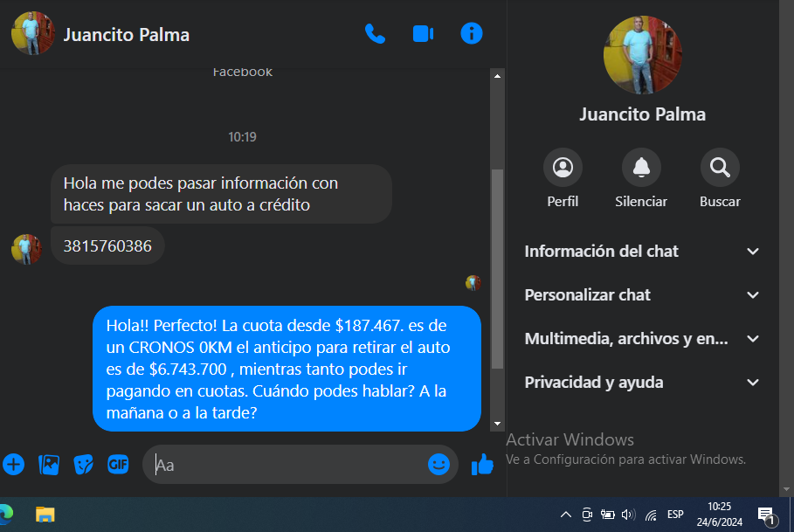This screenshot has height=532, width=794.
Task: Choose a sticker from sticker icon
Action: [83, 464]
